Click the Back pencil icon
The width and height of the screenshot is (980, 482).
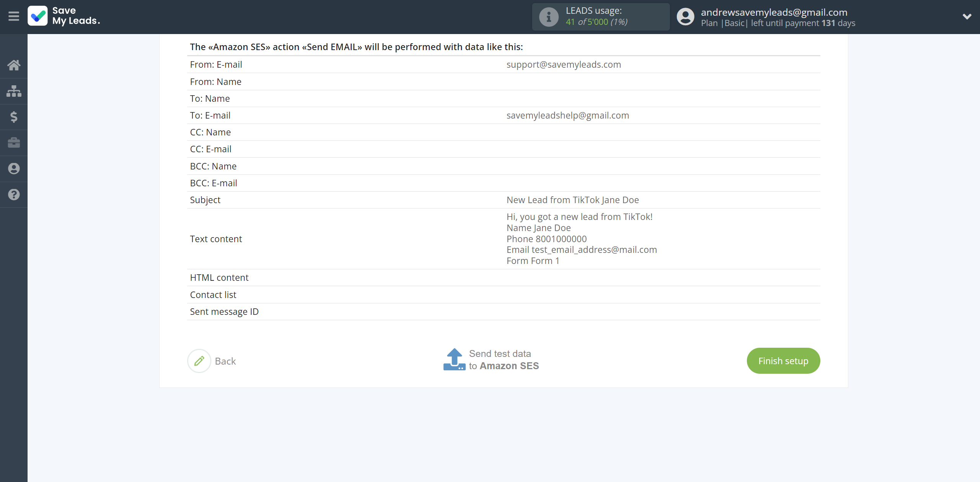click(x=199, y=361)
